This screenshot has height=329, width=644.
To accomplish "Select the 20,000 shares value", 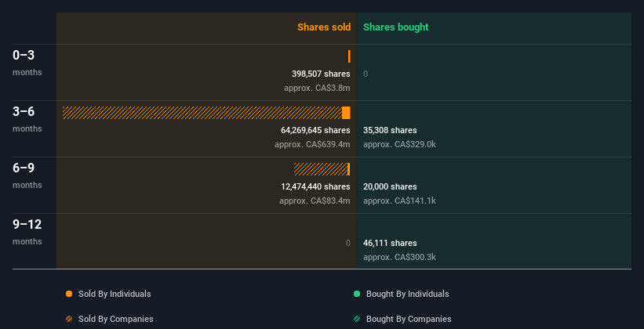I will coord(390,186).
